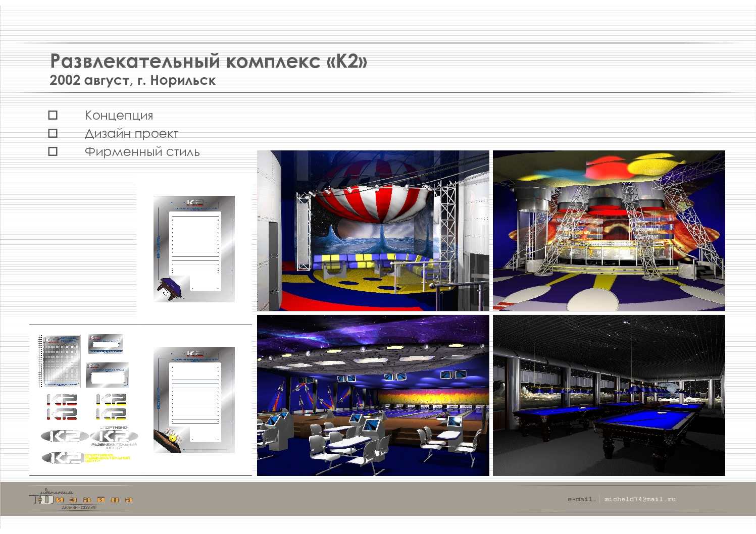Click the title Развлекательный комплекс «К2»

point(209,61)
